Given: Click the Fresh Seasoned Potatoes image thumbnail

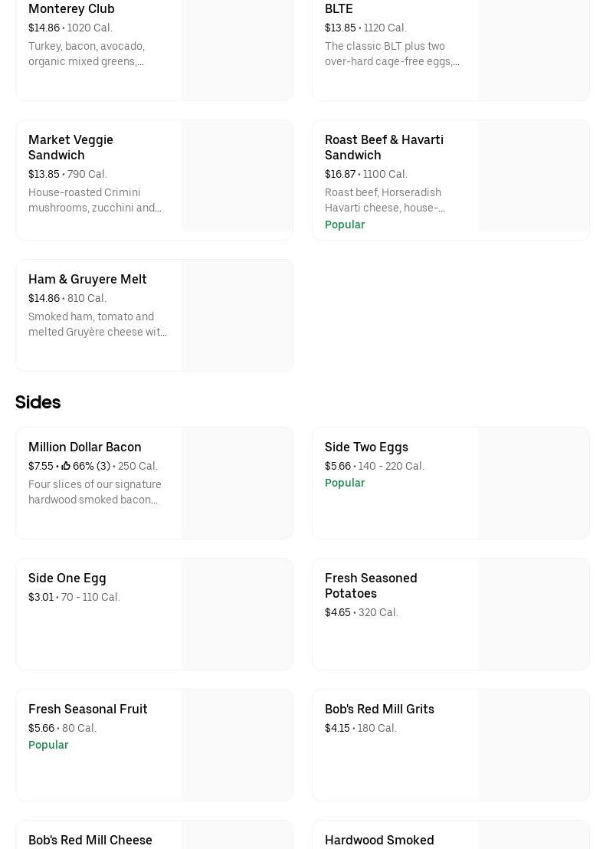Looking at the screenshot, I should pyautogui.click(x=533, y=614).
